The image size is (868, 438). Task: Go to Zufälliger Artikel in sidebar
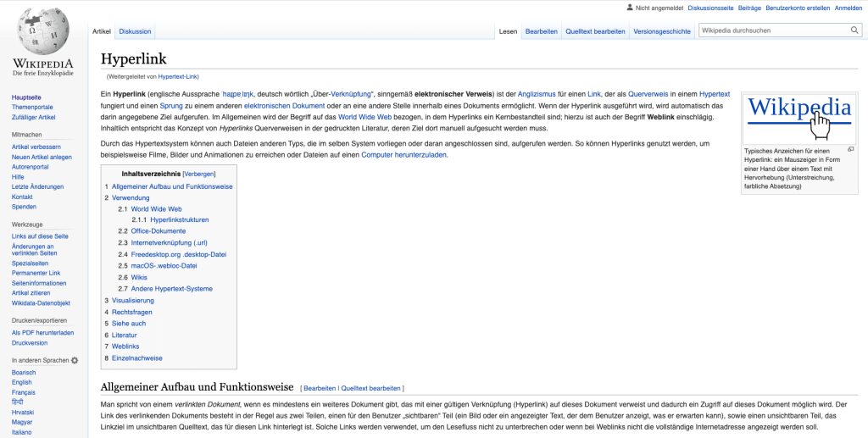click(x=34, y=117)
